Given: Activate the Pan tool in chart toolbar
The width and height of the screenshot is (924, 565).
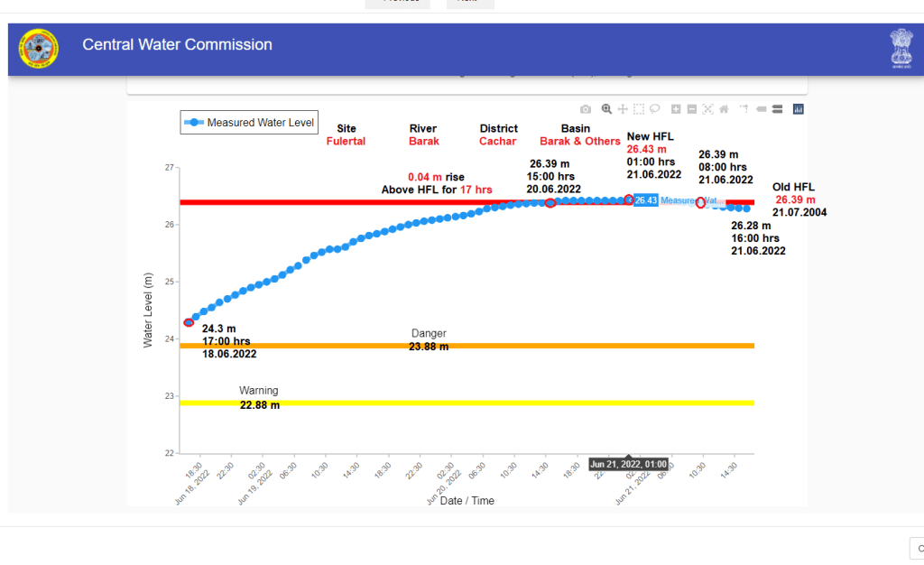Looking at the screenshot, I should [x=623, y=109].
